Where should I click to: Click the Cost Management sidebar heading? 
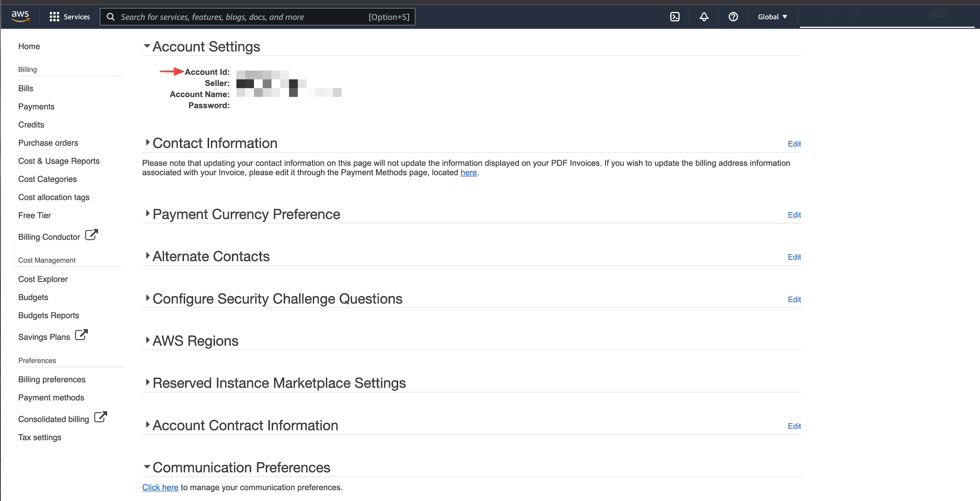47,260
